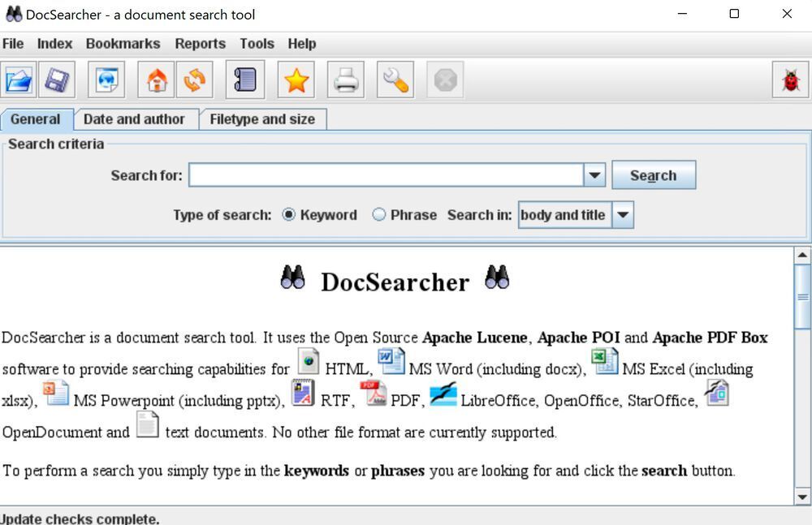Click the Search button
Screen dimensions: 812x525
(x=654, y=175)
